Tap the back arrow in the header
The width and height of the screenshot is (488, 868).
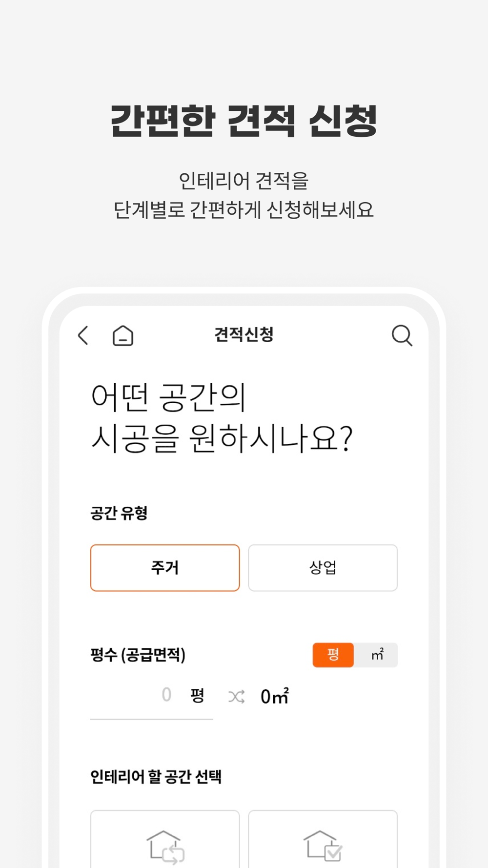pos(83,335)
